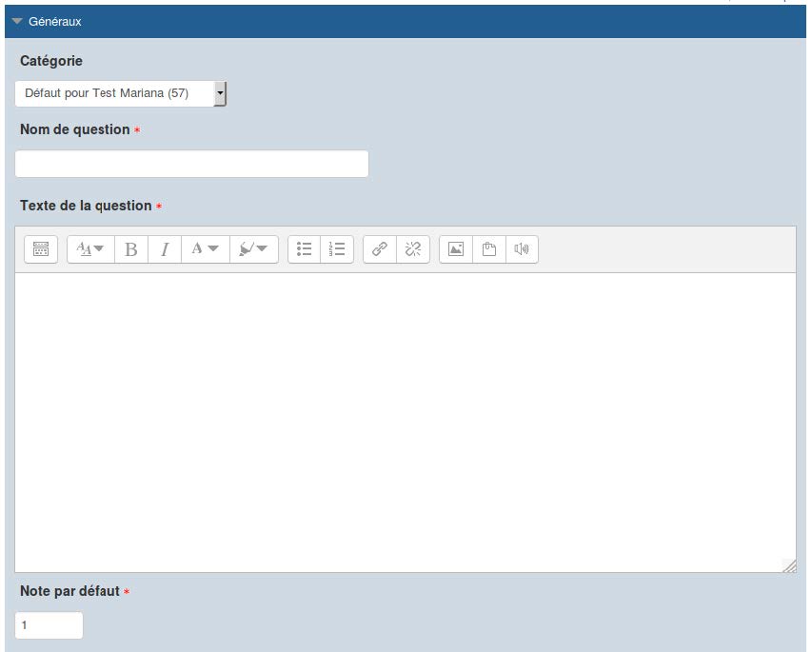Click the editor resize handle
The height and width of the screenshot is (652, 812).
point(789,566)
